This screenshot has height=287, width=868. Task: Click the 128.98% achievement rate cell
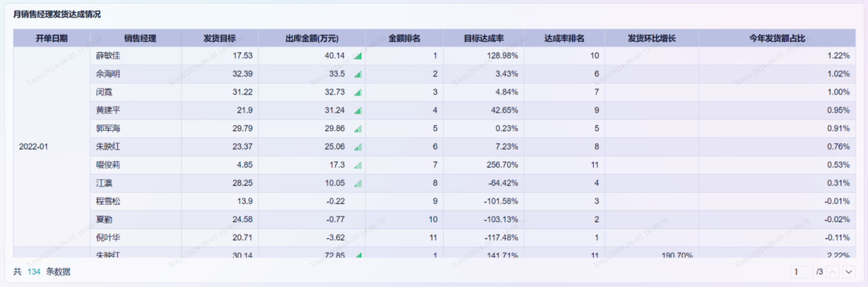pyautogui.click(x=484, y=56)
